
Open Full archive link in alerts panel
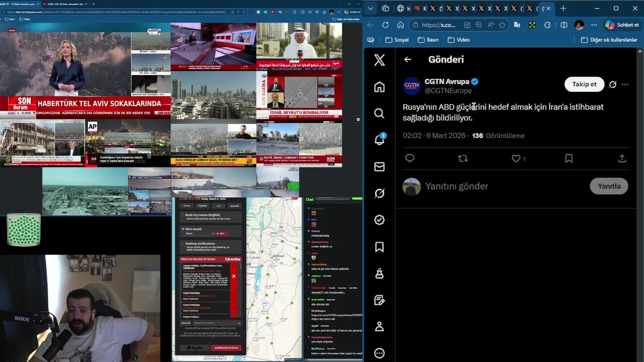[x=232, y=259]
